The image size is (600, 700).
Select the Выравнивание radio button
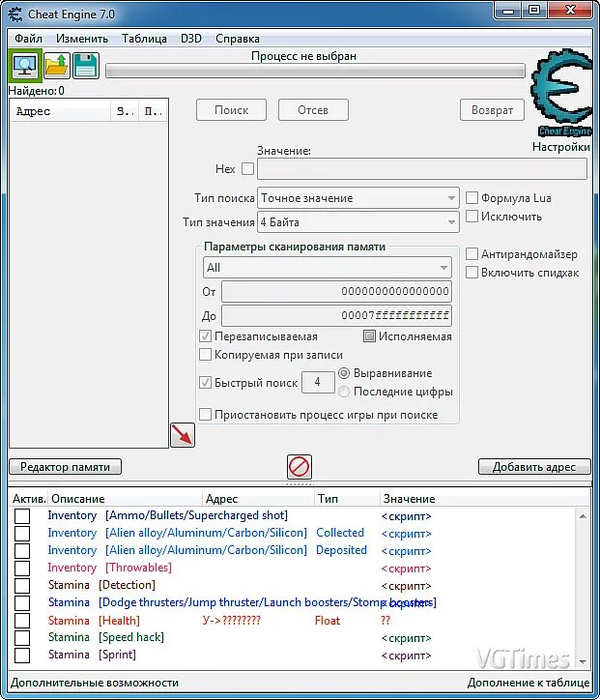344,373
